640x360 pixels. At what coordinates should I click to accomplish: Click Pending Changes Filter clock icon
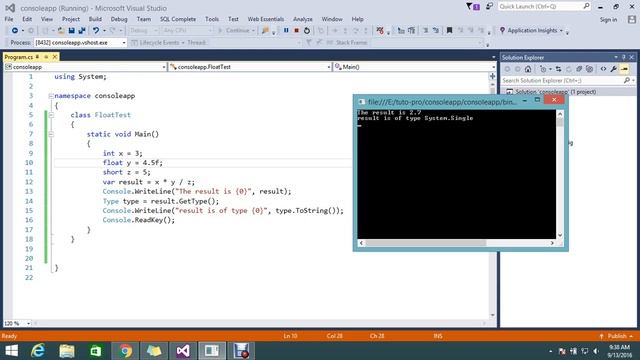543,69
